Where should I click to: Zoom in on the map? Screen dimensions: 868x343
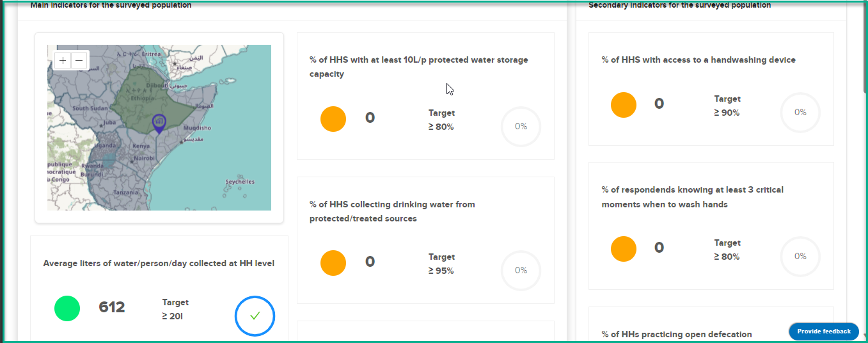[x=63, y=61]
